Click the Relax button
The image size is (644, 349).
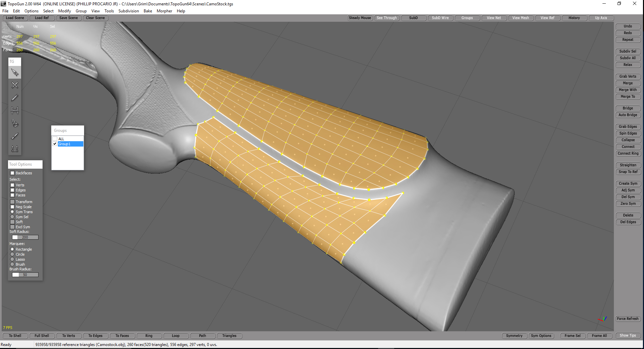pyautogui.click(x=628, y=65)
